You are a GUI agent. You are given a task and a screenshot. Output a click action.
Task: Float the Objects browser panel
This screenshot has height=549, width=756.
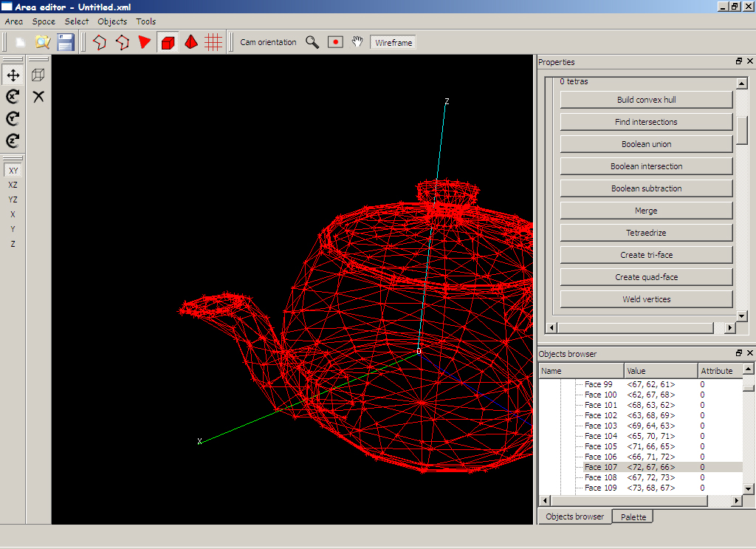(739, 354)
